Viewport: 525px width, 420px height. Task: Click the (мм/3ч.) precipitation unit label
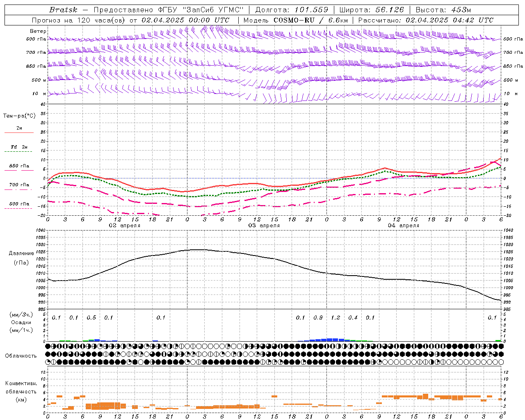[x=21, y=315]
